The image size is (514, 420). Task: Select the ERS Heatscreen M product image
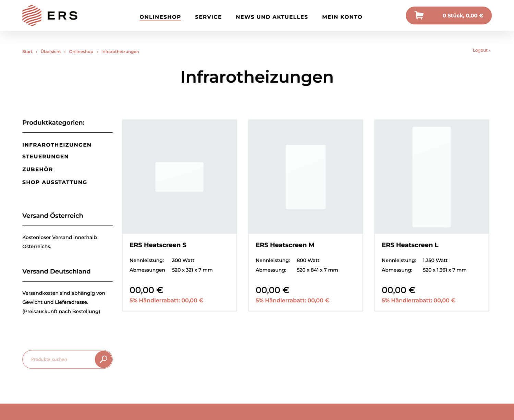tap(305, 177)
